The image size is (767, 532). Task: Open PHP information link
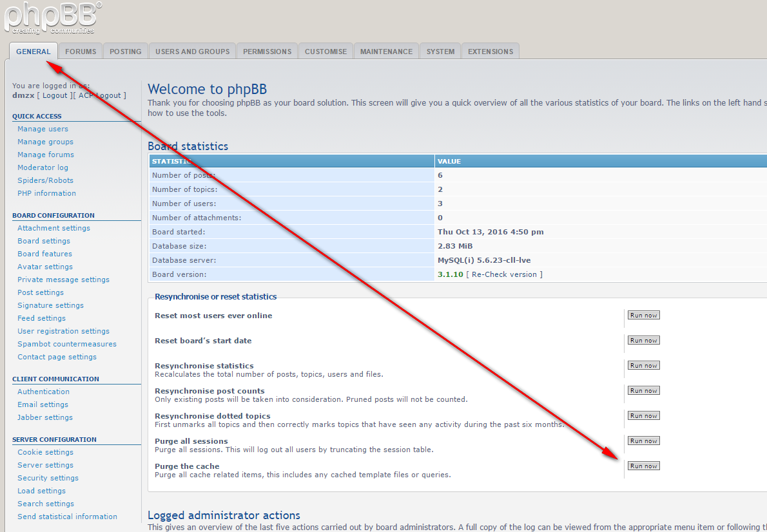tap(46, 193)
